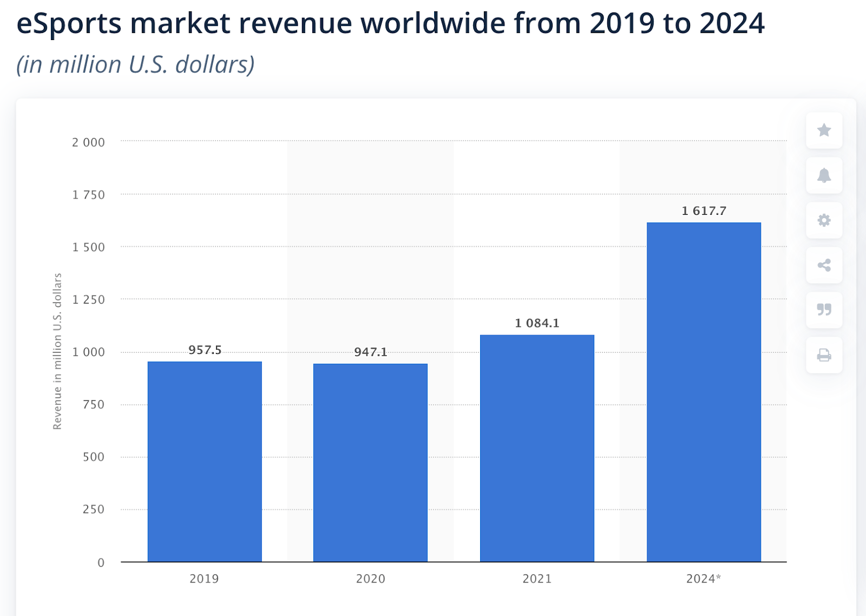Click the 947.1 data label
The height and width of the screenshot is (616, 866).
tap(371, 352)
